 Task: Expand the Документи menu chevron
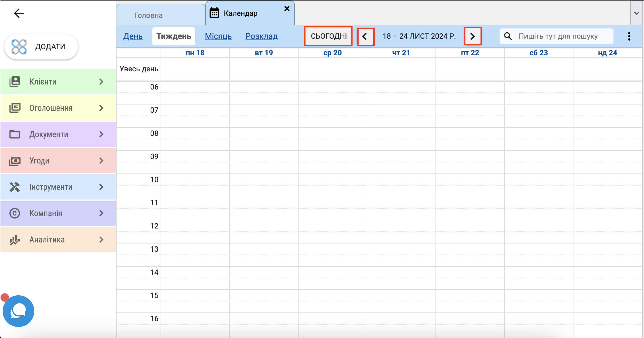pyautogui.click(x=101, y=134)
